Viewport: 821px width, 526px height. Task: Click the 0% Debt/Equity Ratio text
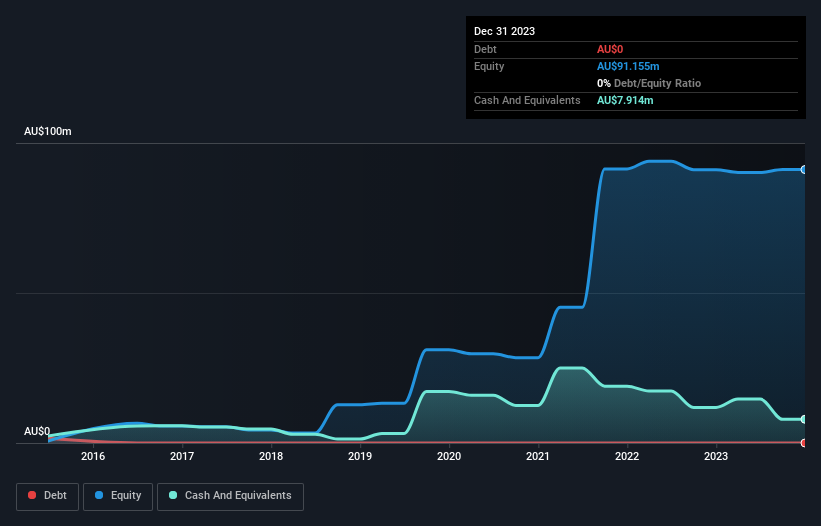tap(649, 83)
